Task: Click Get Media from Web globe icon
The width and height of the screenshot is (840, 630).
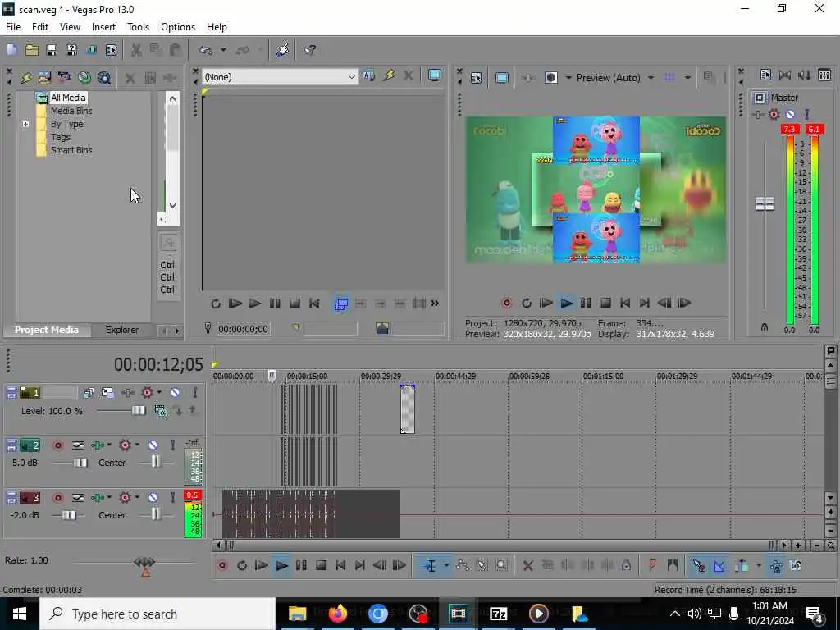Action: coord(84,78)
